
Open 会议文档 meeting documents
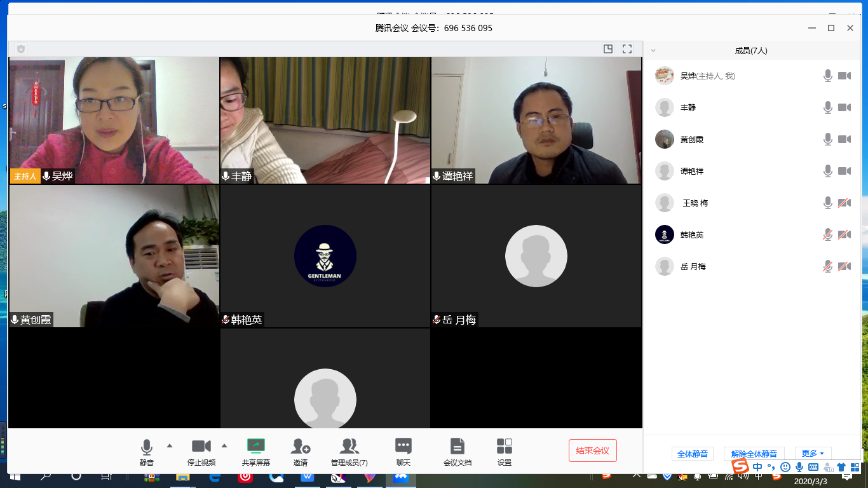tap(457, 447)
